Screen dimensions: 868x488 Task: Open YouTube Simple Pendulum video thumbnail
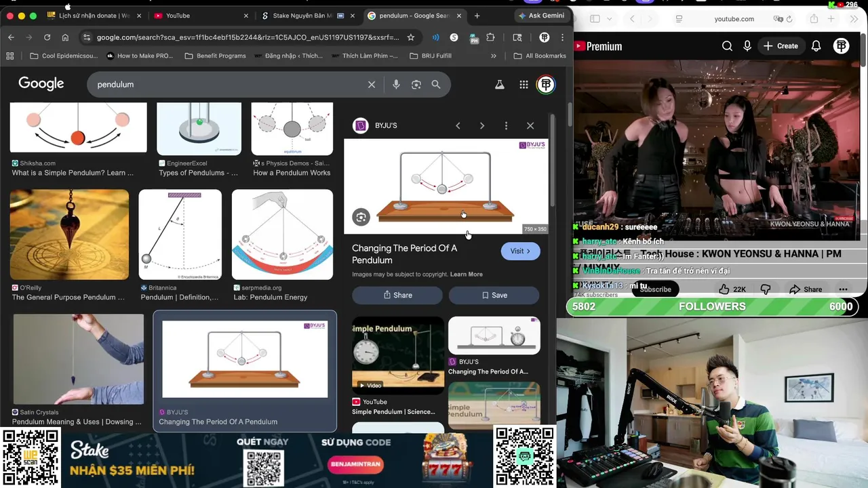(x=398, y=355)
